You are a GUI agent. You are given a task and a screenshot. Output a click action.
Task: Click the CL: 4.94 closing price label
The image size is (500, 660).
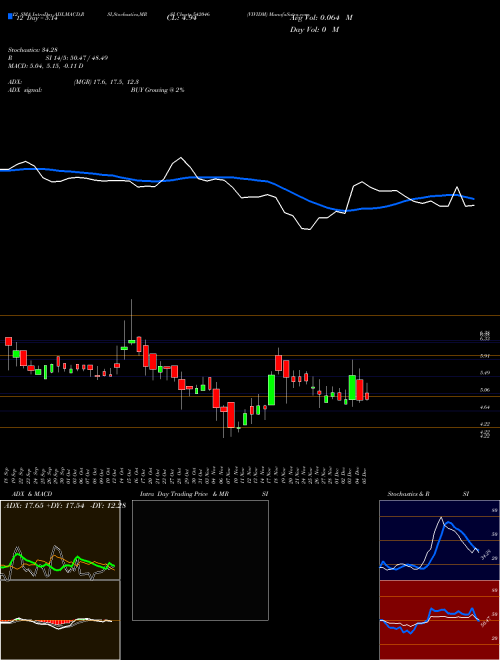pos(182,18)
